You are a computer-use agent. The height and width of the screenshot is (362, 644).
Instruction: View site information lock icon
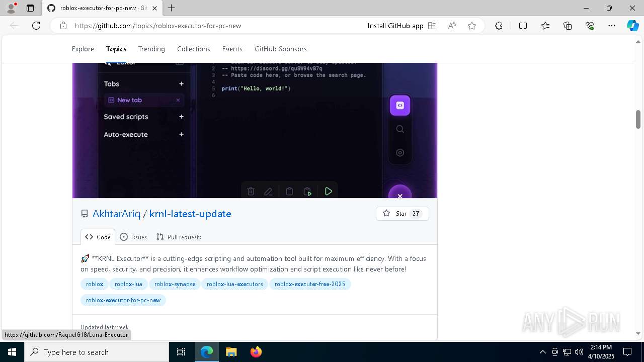(63, 26)
